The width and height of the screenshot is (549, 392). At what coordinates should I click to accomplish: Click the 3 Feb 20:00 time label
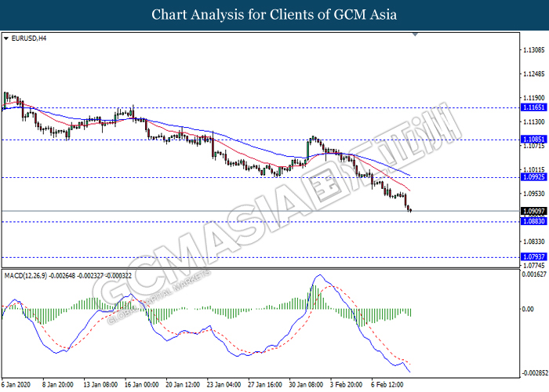[347, 385]
